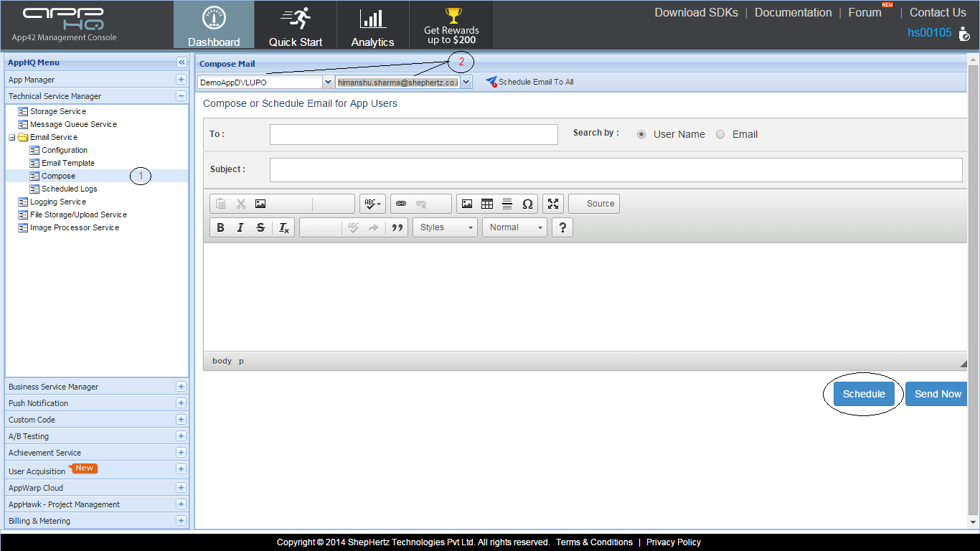
Task: Open the Styles dropdown
Action: pos(445,227)
